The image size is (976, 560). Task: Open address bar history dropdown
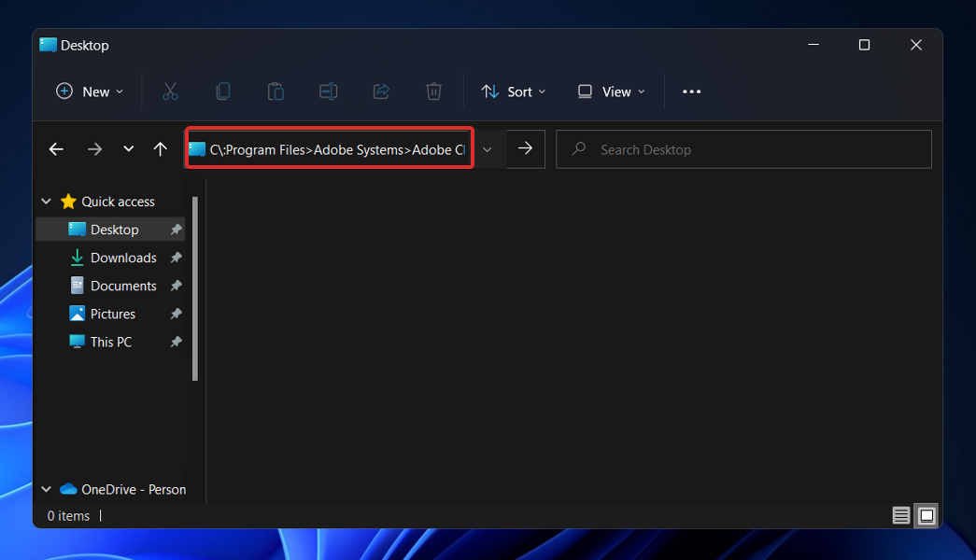[488, 149]
